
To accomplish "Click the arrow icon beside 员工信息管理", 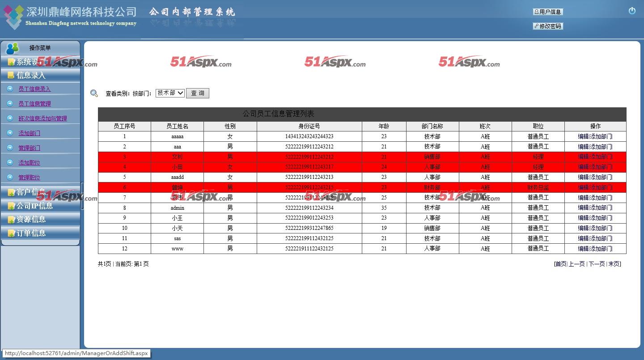I will point(10,103).
